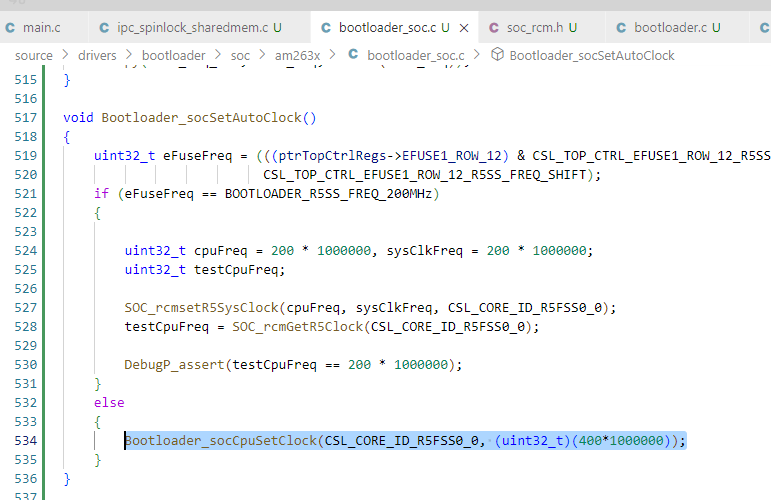771x500 pixels.
Task: Click line number 521 in the gutter
Action: [x=26, y=194]
